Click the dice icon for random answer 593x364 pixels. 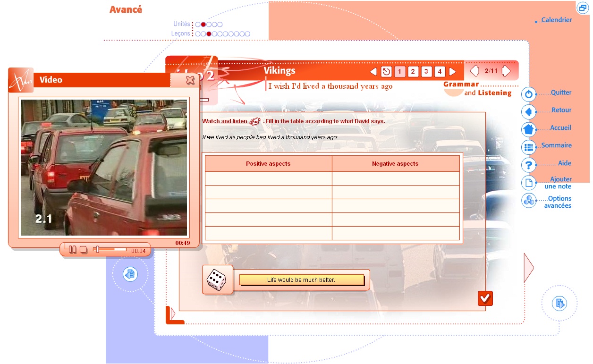[217, 280]
